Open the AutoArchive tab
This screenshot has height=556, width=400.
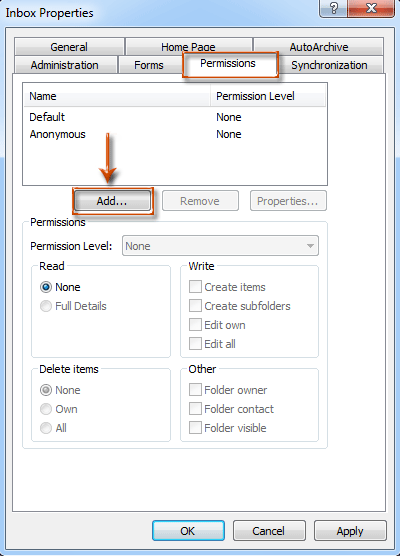pos(318,47)
